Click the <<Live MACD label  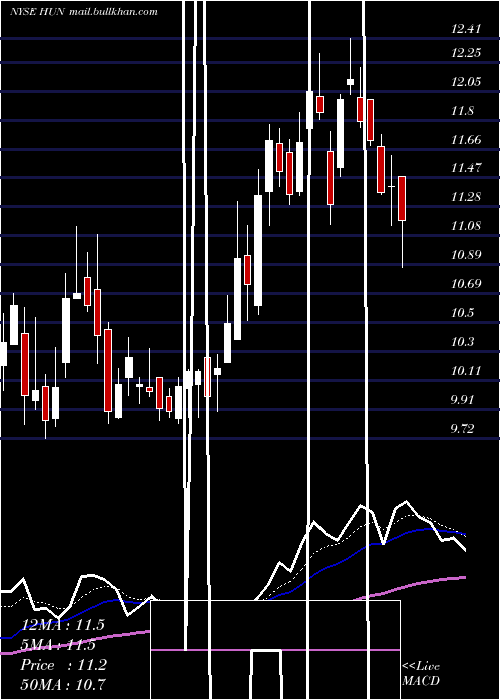421,674
